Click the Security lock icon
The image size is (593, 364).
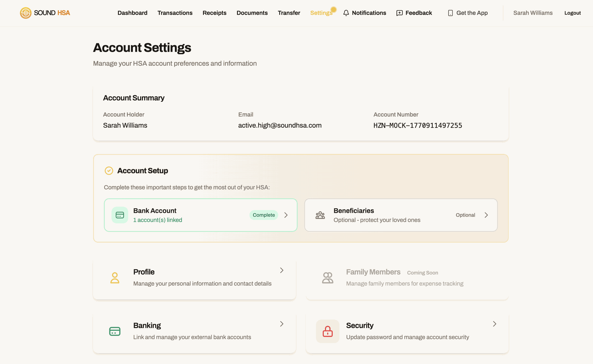[327, 331]
